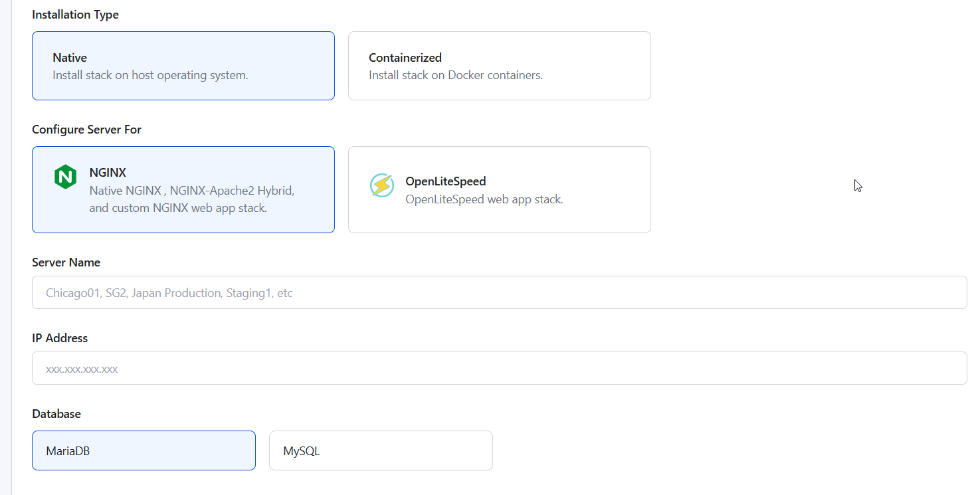Click the Server Name field label
Viewport: 980px width, 495px height.
click(x=66, y=262)
